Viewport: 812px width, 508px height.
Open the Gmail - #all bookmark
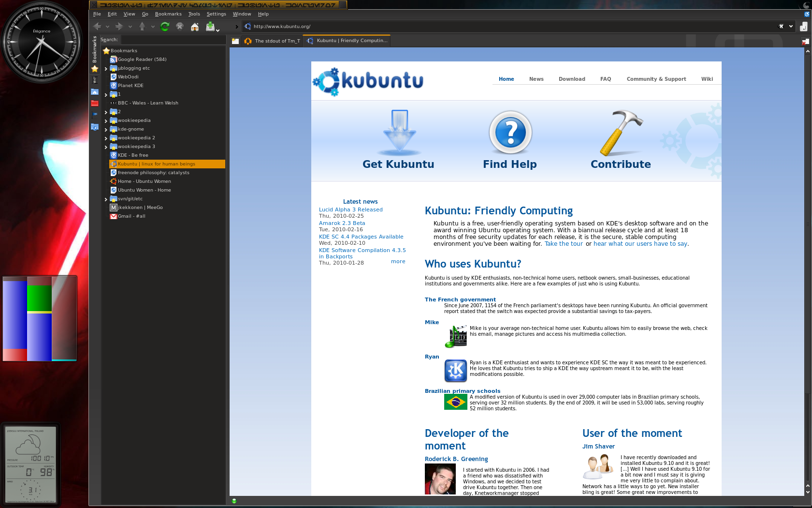pos(128,216)
